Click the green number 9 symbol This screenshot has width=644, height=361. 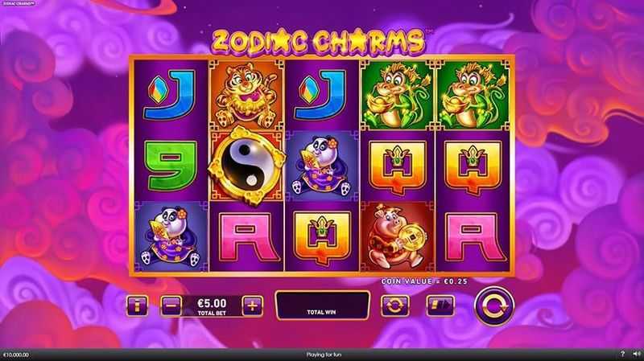pyautogui.click(x=171, y=166)
